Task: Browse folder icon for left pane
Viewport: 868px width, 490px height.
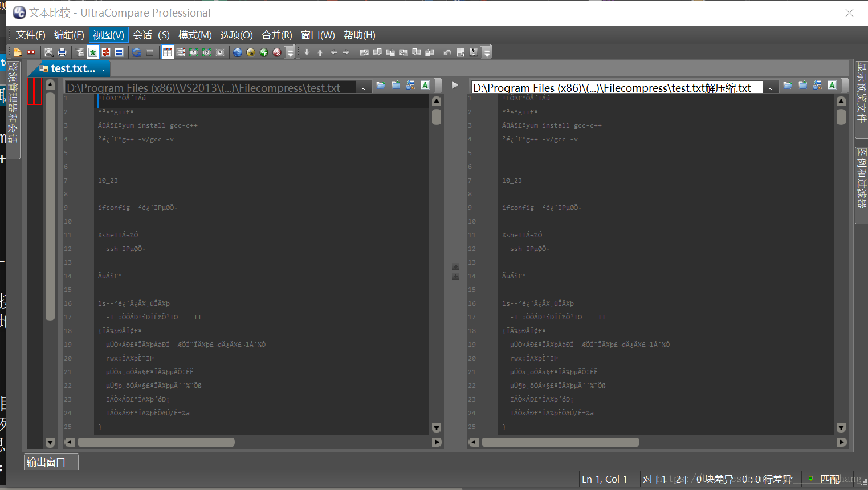Action: (396, 86)
